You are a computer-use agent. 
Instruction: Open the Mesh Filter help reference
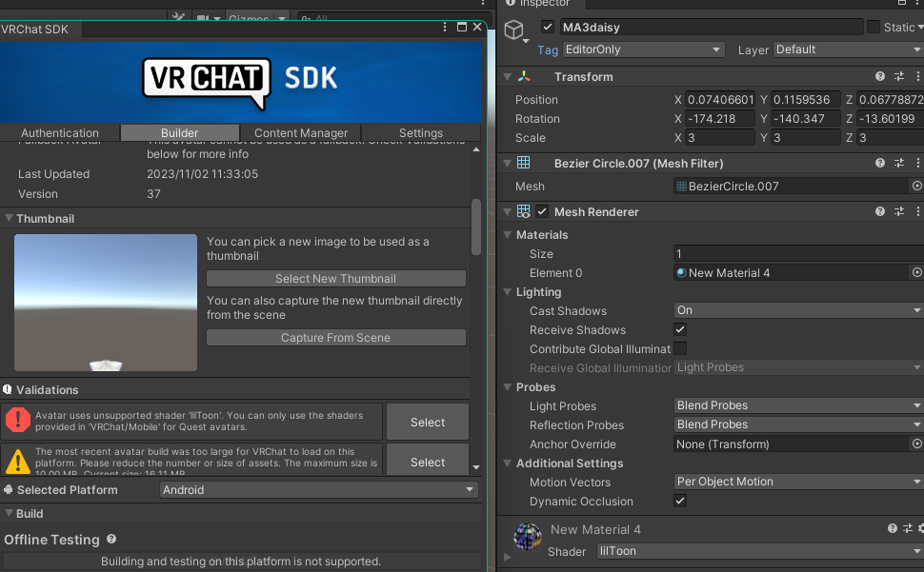coord(880,163)
